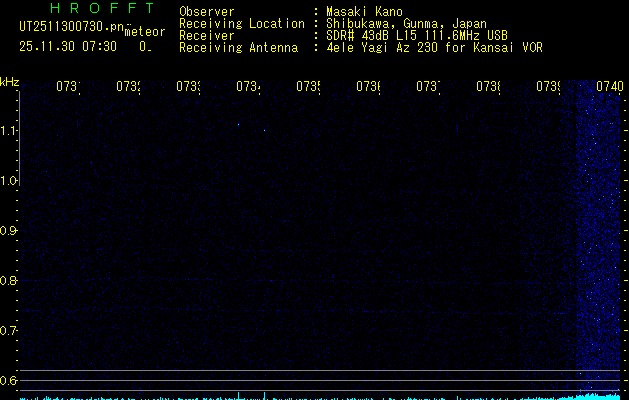Click the 0.8 kHz axis label
This screenshot has width=629, height=400.
click(8, 280)
